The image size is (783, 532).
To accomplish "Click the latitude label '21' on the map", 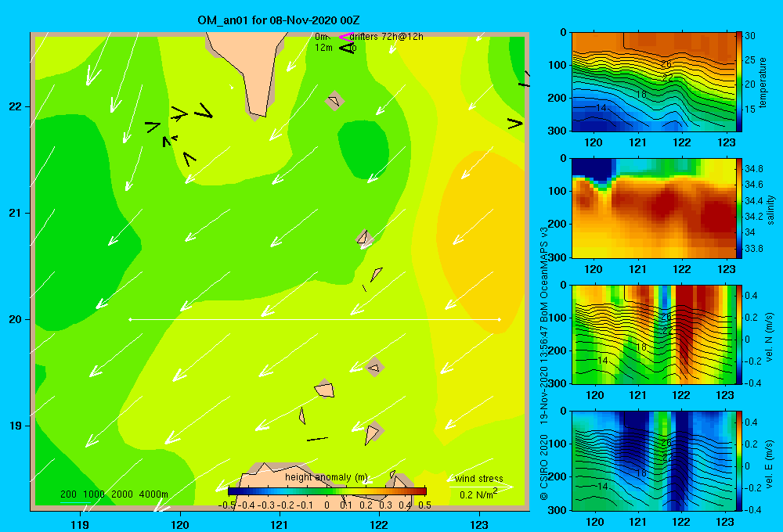I will pos(15,213).
